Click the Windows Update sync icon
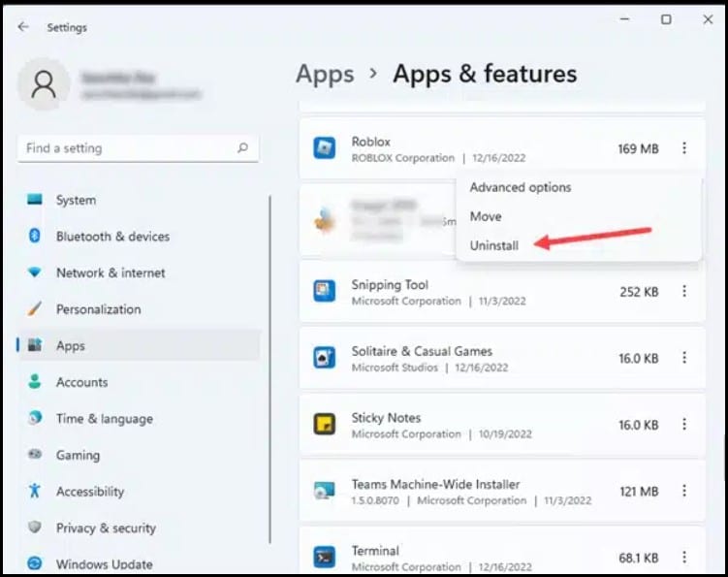The image size is (728, 577). click(x=34, y=563)
